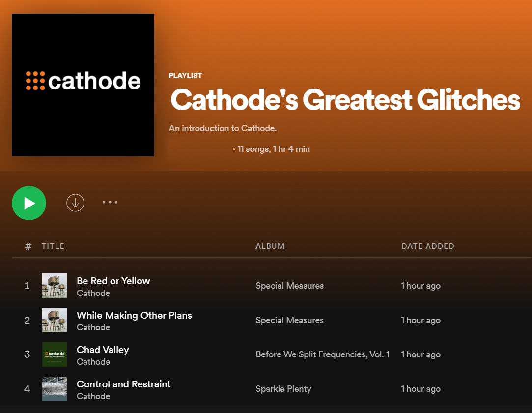This screenshot has height=413, width=532.
Task: Click the '11 songs, 1 hr 4 min' text
Action: (274, 149)
